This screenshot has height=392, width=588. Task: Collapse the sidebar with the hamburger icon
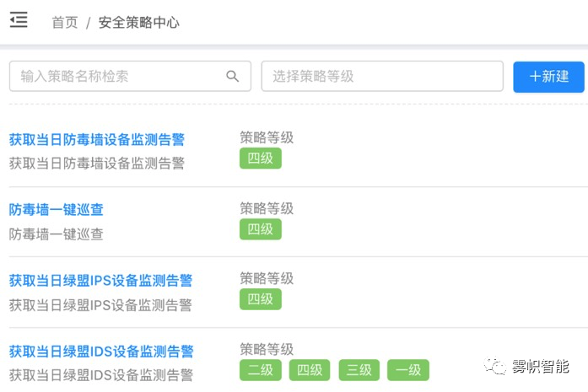[19, 20]
